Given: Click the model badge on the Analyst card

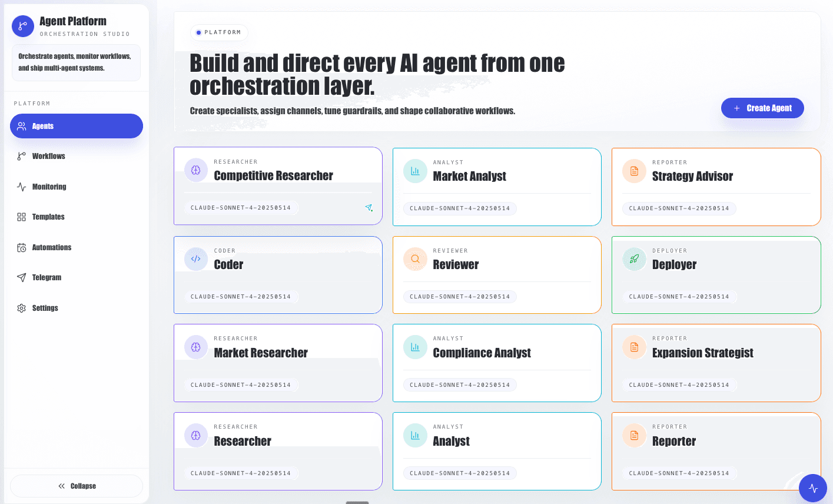Looking at the screenshot, I should point(460,473).
